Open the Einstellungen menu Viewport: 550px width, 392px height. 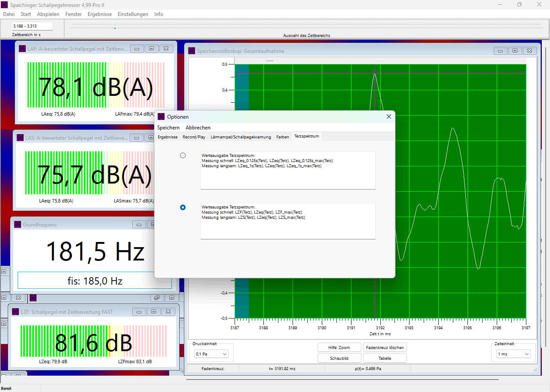tap(133, 14)
